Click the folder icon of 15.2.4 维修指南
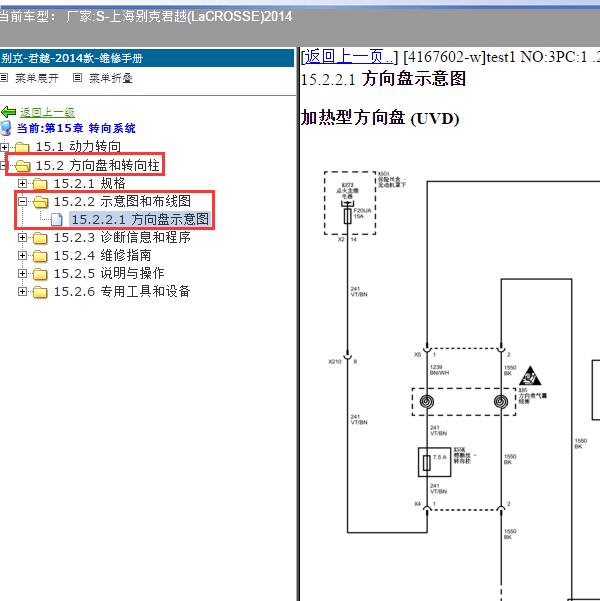The width and height of the screenshot is (600, 601). click(40, 256)
